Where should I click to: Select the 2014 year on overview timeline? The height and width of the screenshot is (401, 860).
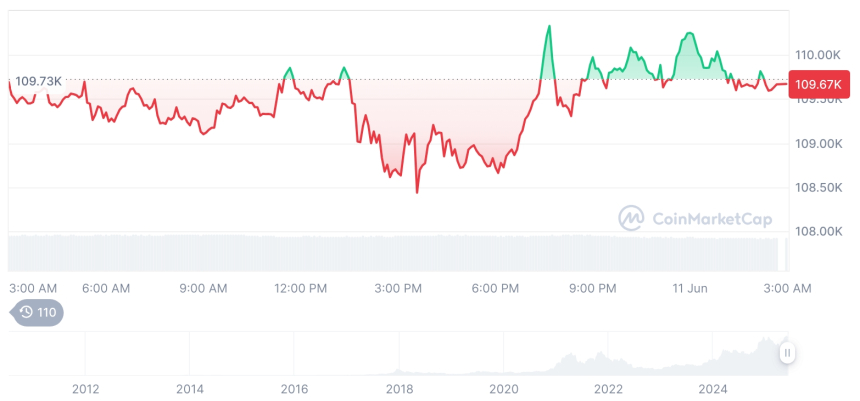pos(190,389)
